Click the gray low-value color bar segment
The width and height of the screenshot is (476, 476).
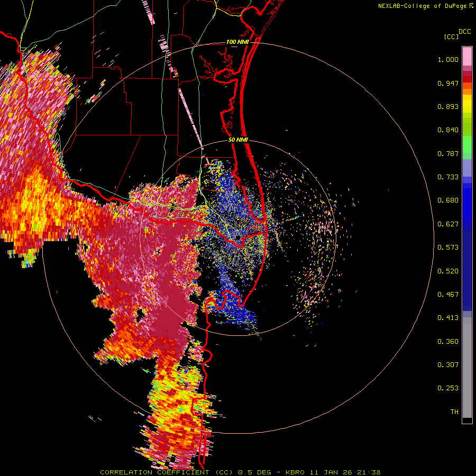[x=467, y=368]
